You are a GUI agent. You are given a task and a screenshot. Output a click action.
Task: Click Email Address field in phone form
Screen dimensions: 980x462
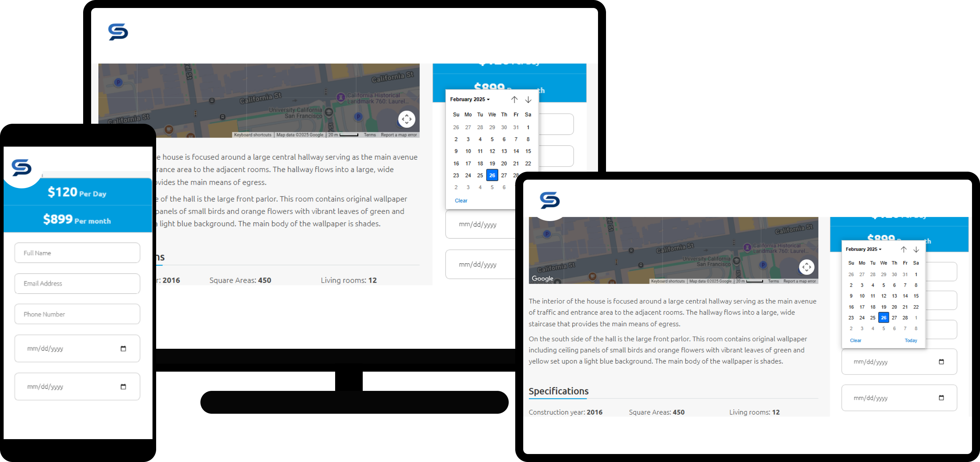click(x=77, y=283)
